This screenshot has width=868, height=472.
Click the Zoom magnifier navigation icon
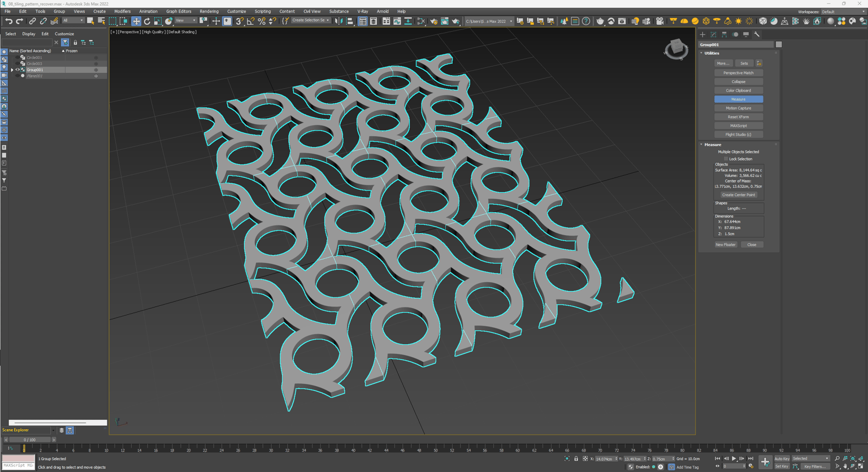pyautogui.click(x=837, y=458)
